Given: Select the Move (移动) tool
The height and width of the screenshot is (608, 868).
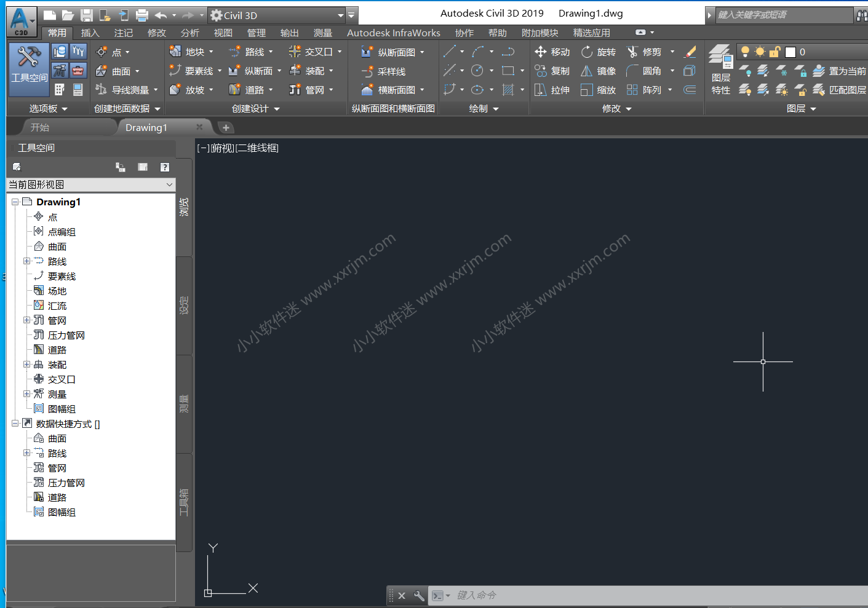Looking at the screenshot, I should 552,52.
